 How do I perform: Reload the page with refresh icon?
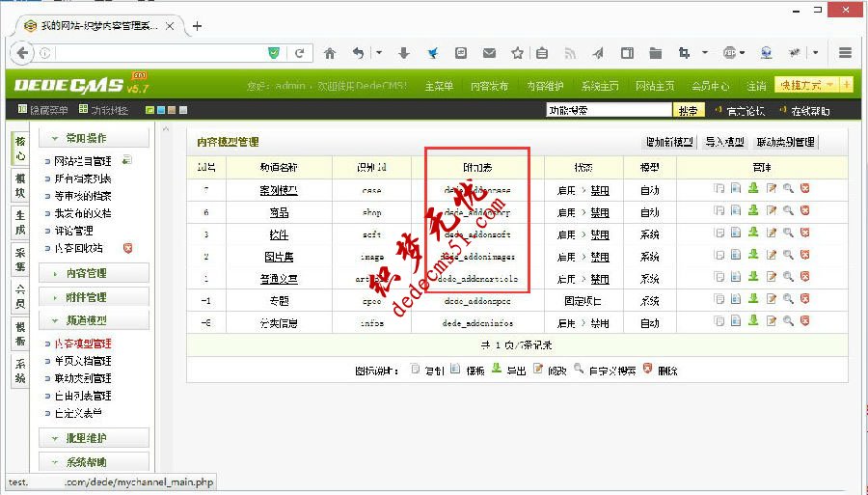[300, 53]
